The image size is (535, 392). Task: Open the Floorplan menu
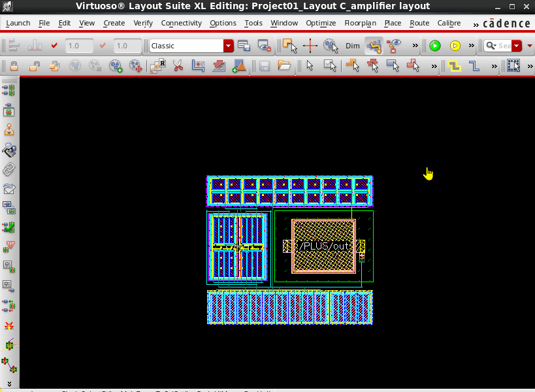coord(360,23)
